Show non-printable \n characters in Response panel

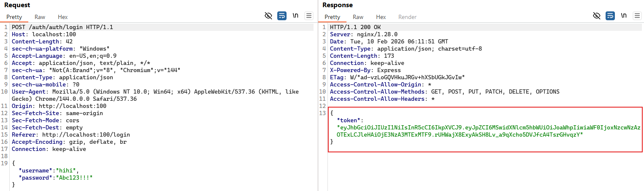(623, 16)
